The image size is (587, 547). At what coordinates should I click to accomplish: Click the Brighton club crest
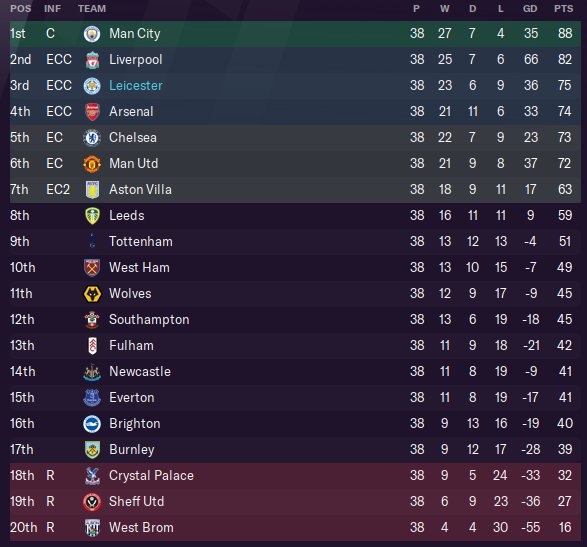(92, 424)
